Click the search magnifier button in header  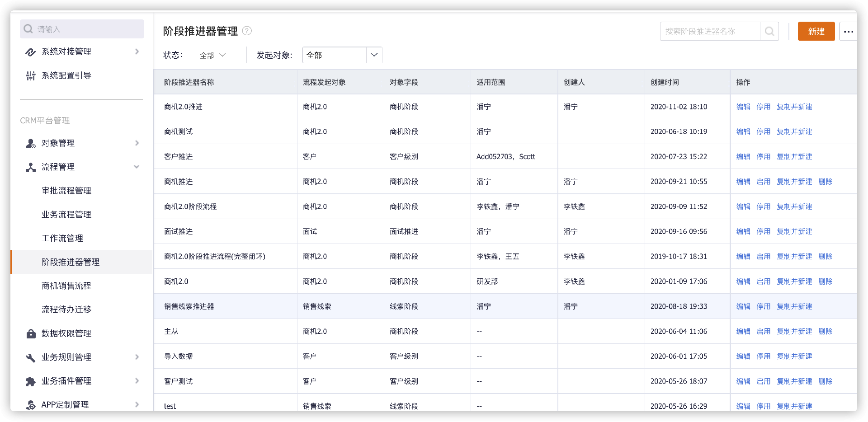click(x=769, y=31)
